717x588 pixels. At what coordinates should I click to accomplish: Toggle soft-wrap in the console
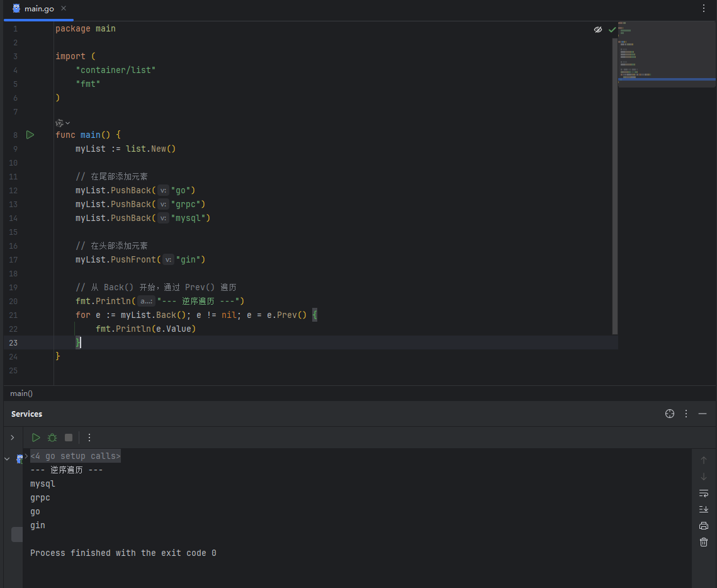pyautogui.click(x=704, y=494)
